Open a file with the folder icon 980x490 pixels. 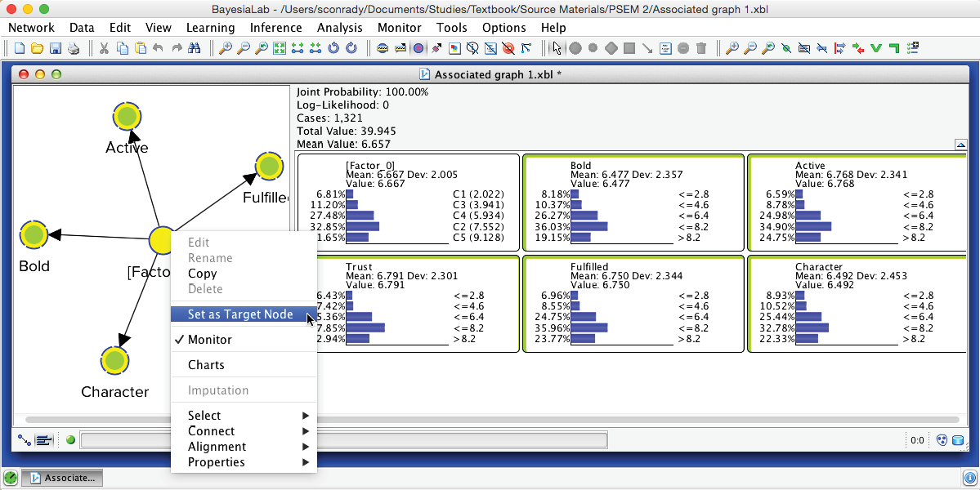[38, 48]
